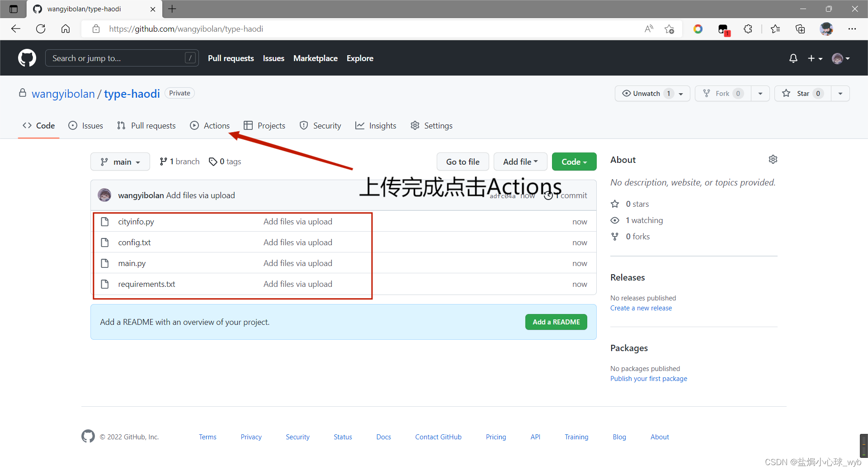Open the Actions tab
Viewport: 868px width, 471px height.
(x=210, y=125)
